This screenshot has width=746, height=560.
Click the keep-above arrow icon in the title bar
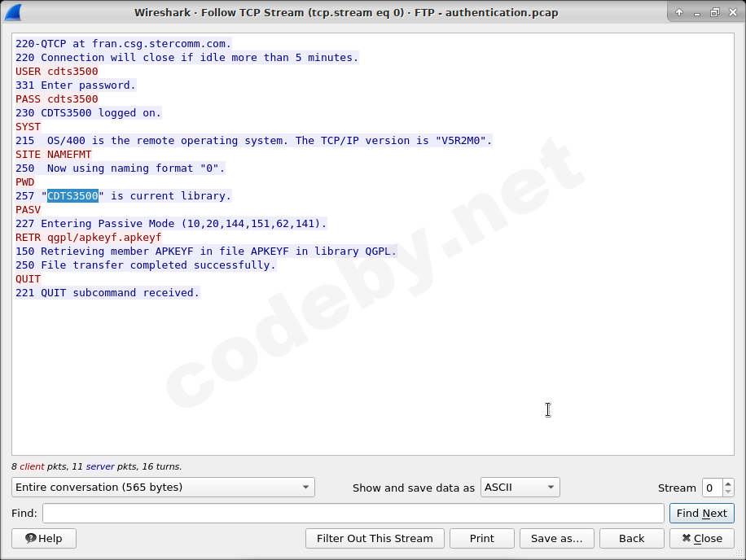click(678, 12)
